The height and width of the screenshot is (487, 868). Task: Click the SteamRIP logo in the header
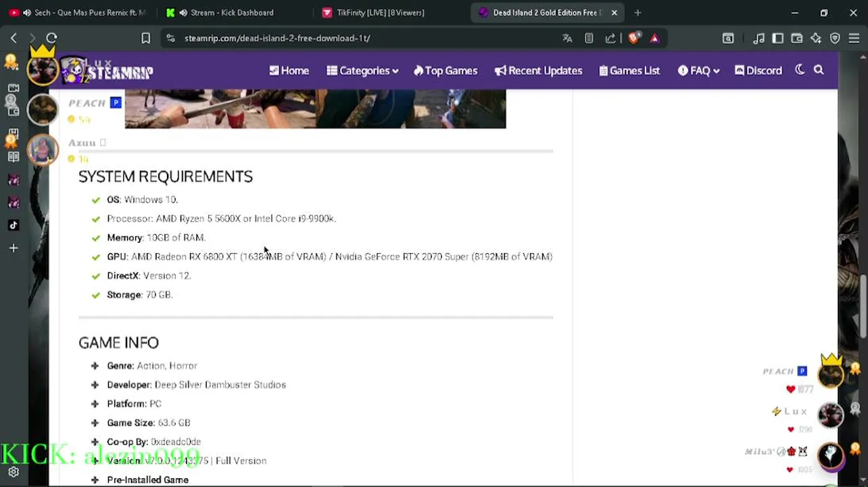tap(108, 70)
